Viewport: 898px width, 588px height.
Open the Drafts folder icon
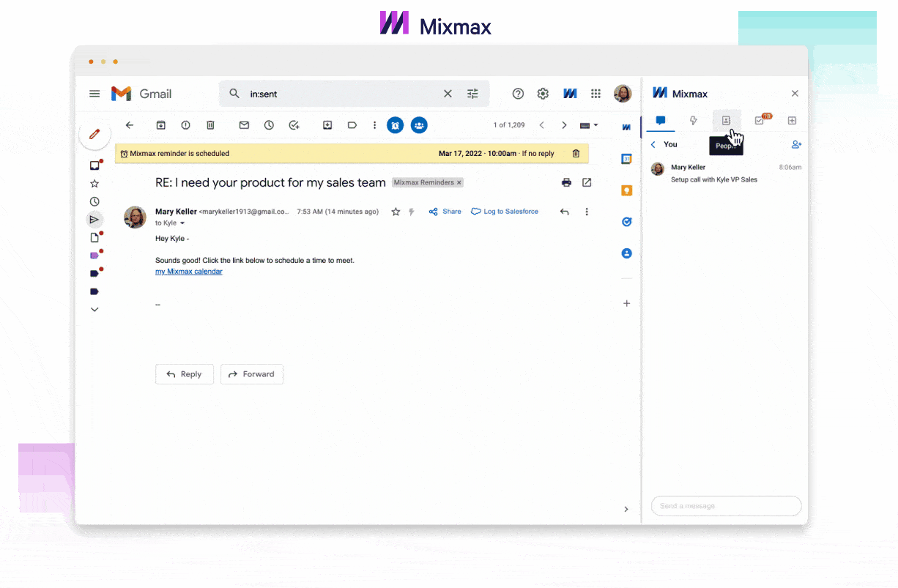[x=94, y=237]
